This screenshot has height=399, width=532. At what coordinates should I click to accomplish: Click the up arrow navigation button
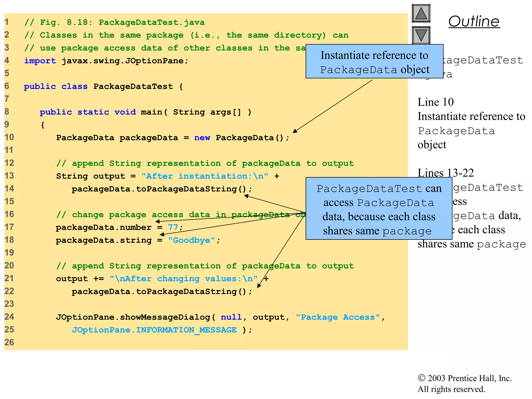[421, 13]
